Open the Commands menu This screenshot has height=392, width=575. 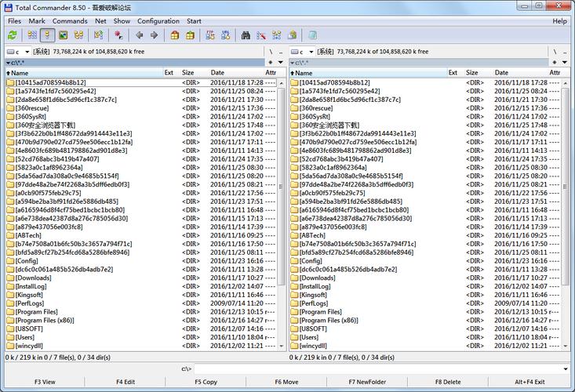pyautogui.click(x=70, y=21)
